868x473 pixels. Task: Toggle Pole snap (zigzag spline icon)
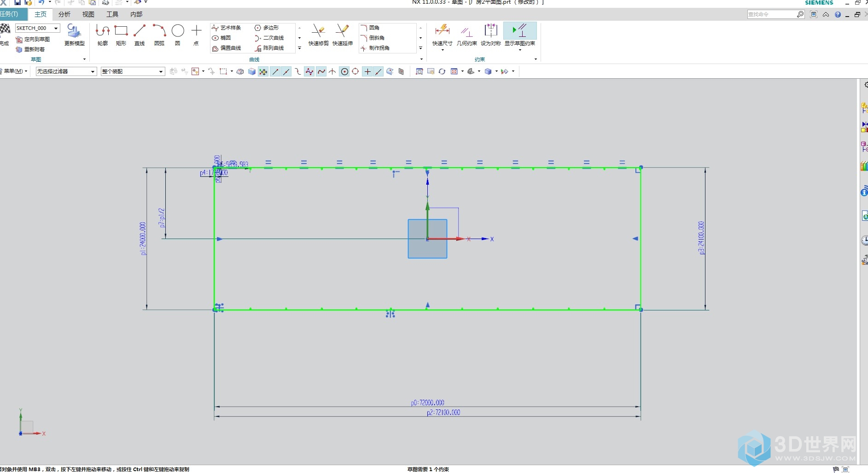click(309, 71)
